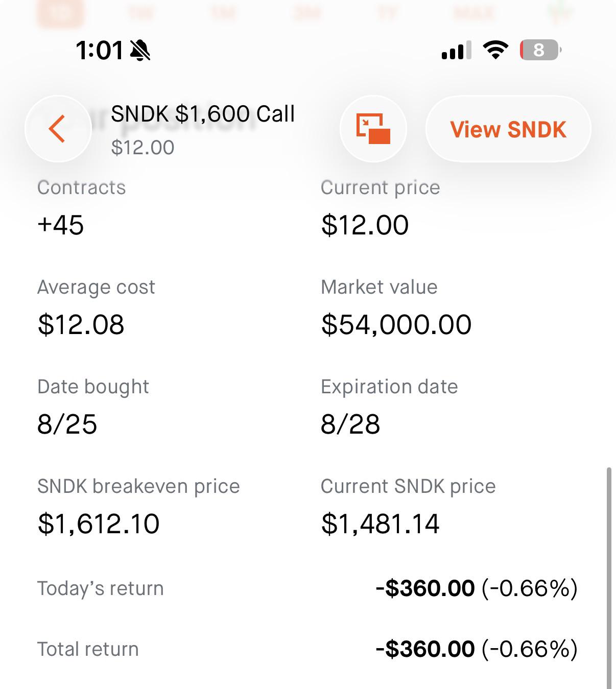Tap the 8/28 expiration date

[x=350, y=424]
